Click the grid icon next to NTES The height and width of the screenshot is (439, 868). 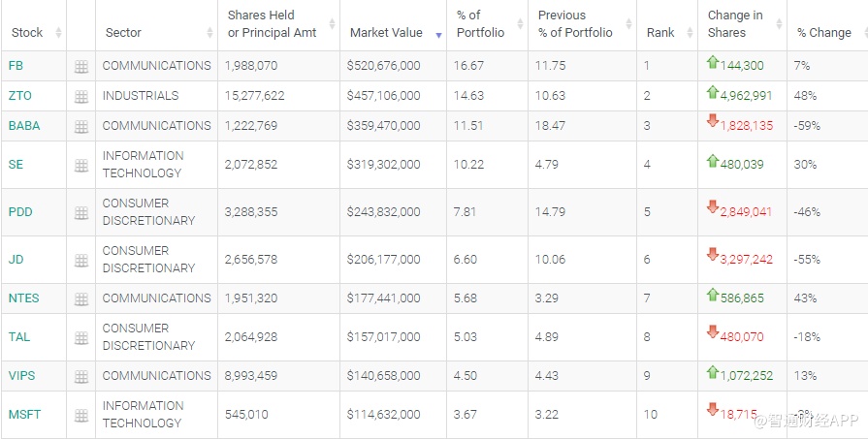(81, 299)
